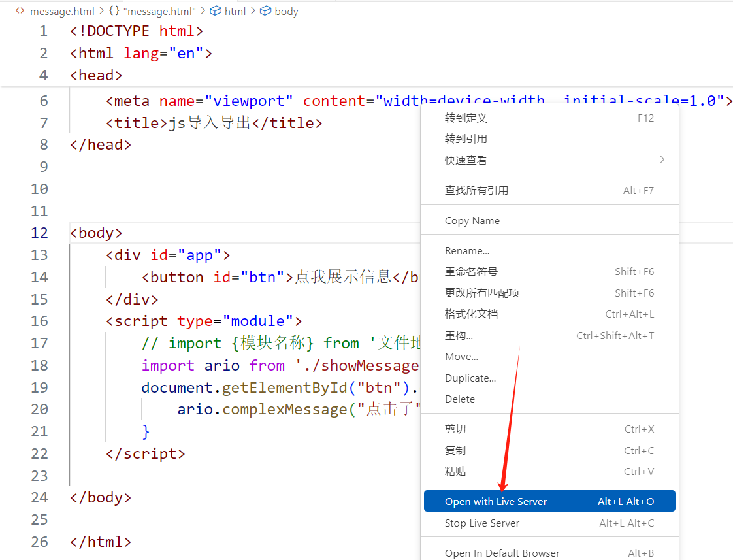Open the "message.html" braces breadcrumb
733x560 pixels.
tap(159, 11)
